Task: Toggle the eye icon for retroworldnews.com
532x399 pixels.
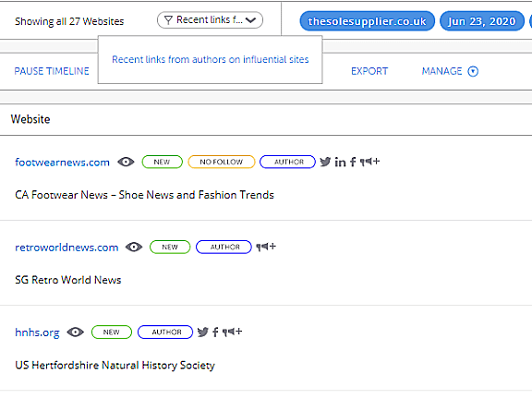Action: click(134, 247)
